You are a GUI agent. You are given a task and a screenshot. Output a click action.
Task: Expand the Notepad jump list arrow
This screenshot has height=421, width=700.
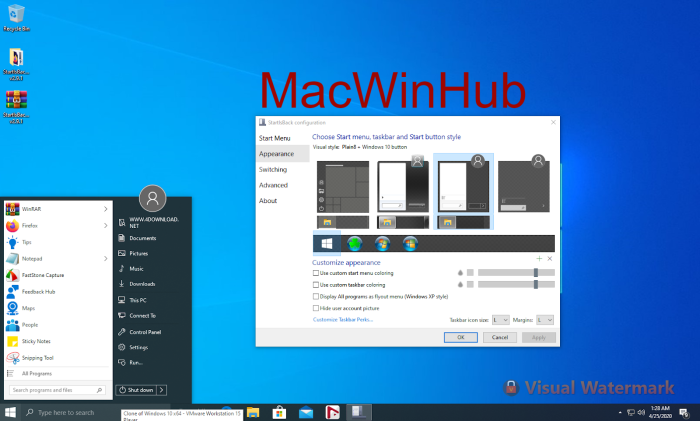pos(105,258)
